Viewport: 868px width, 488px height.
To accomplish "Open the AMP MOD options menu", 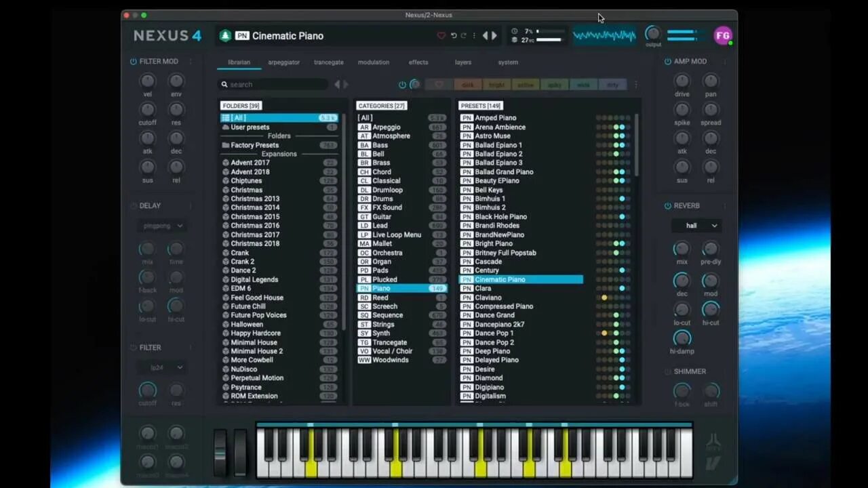I will pos(724,62).
